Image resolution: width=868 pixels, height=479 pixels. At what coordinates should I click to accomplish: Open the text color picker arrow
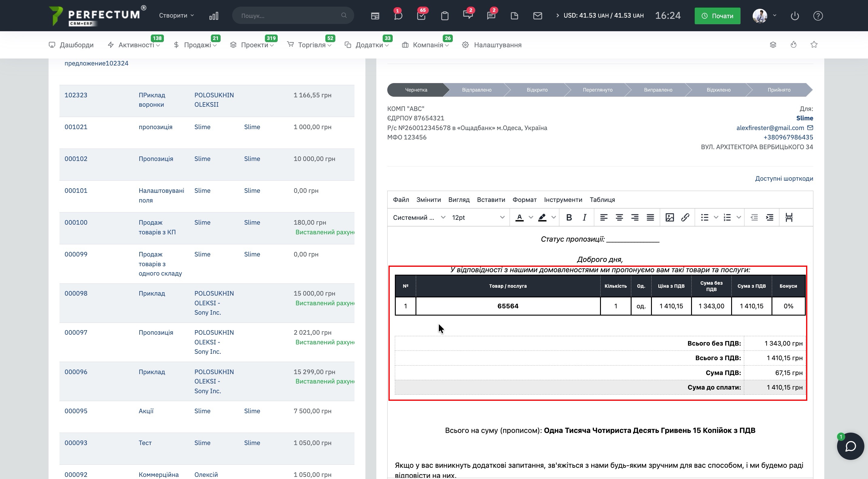click(x=531, y=217)
